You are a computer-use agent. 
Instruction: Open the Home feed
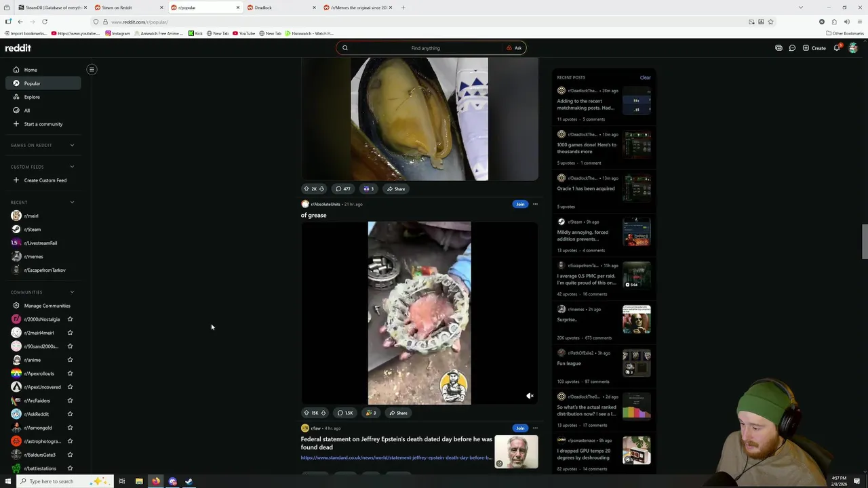(x=43, y=70)
